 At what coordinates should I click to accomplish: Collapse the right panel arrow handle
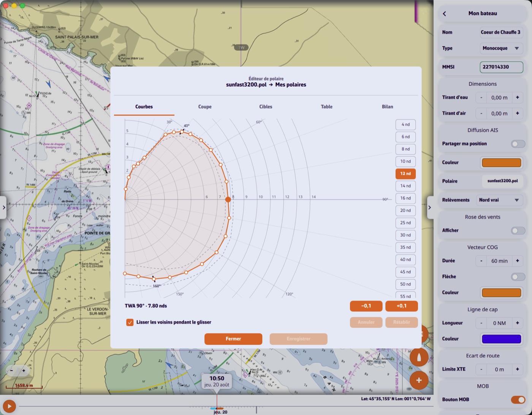(430, 207)
